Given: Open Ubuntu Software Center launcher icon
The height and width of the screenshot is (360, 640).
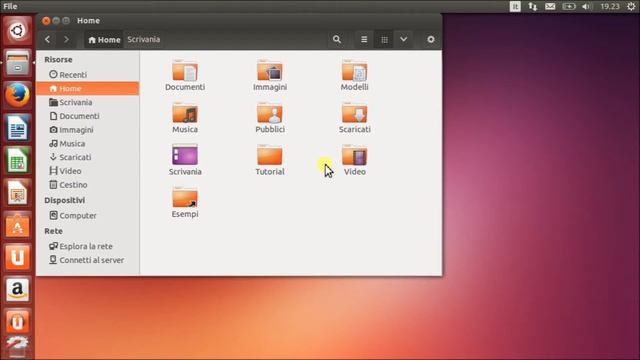Looking at the screenshot, I should [17, 225].
